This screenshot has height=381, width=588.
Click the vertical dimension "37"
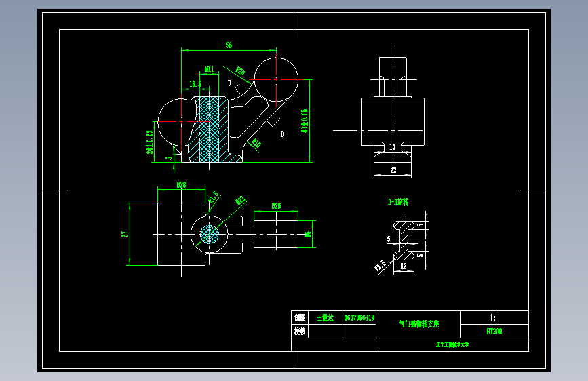coord(125,234)
